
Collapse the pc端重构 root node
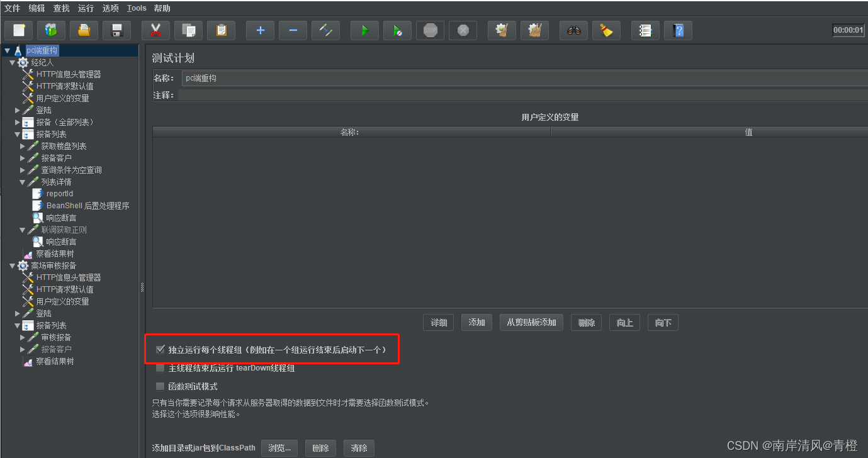coord(7,50)
